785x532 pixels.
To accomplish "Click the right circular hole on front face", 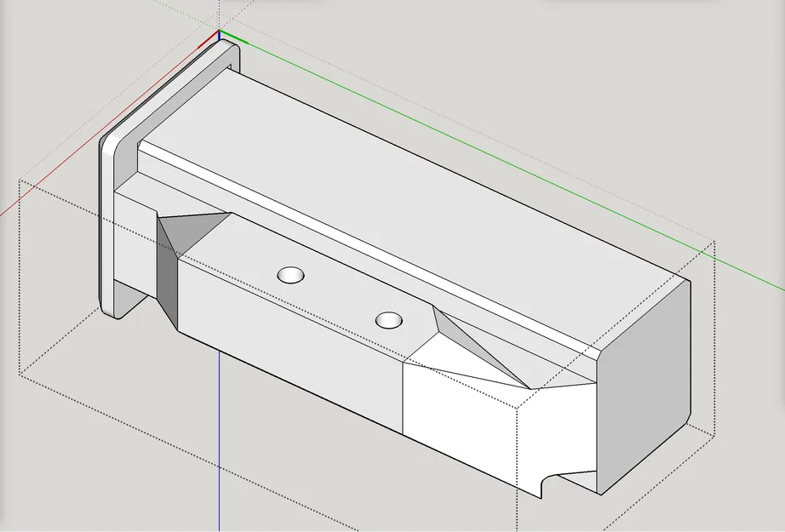I will (389, 322).
